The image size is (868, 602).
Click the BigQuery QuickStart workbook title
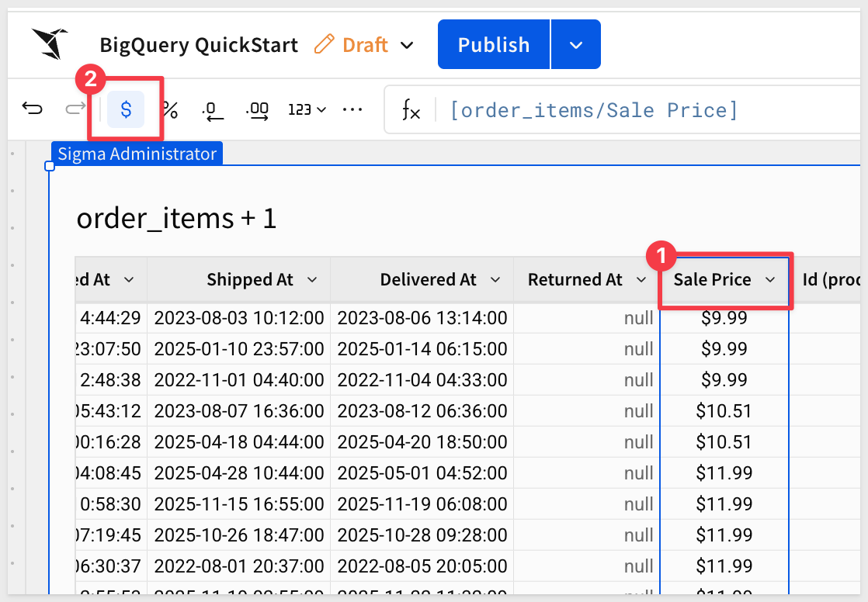199,45
